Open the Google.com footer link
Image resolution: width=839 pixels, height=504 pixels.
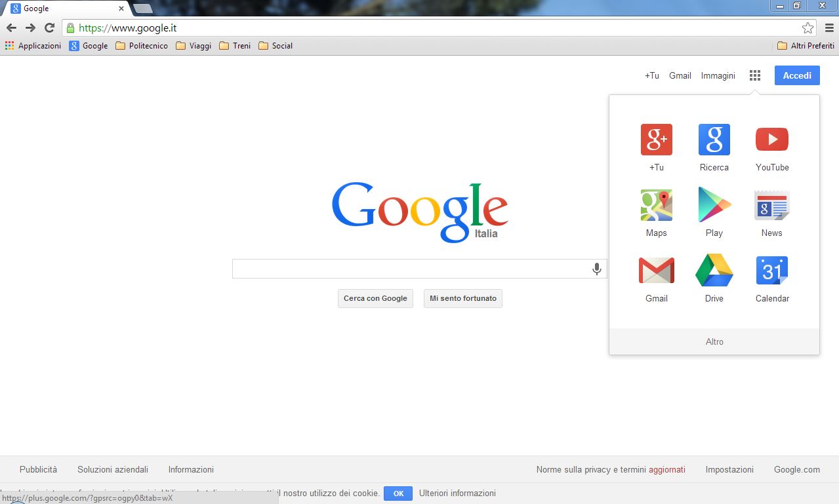tap(797, 469)
